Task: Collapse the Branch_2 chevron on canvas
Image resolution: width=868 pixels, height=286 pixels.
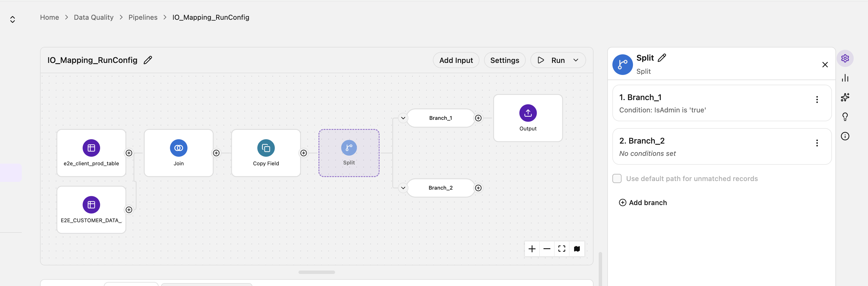Action: (x=403, y=188)
